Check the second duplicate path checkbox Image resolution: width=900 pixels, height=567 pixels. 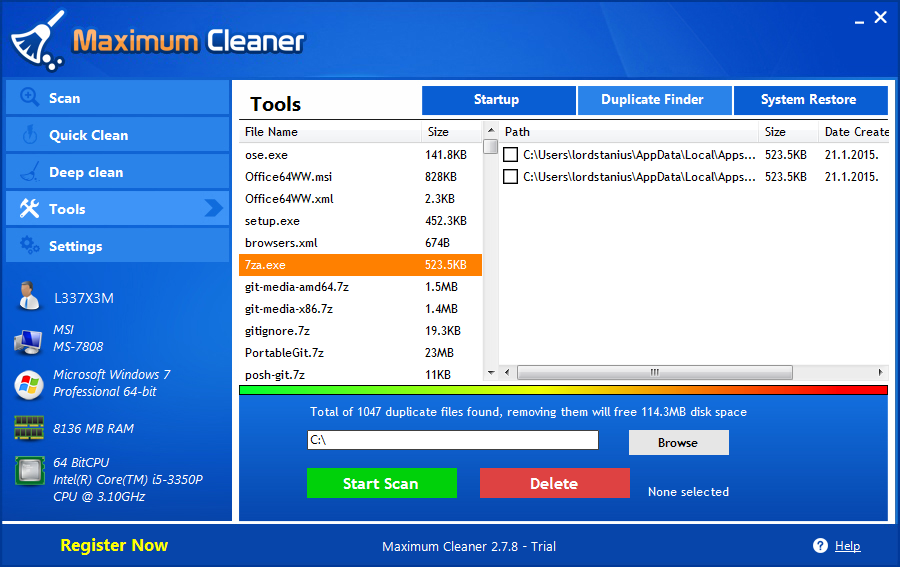pos(510,176)
